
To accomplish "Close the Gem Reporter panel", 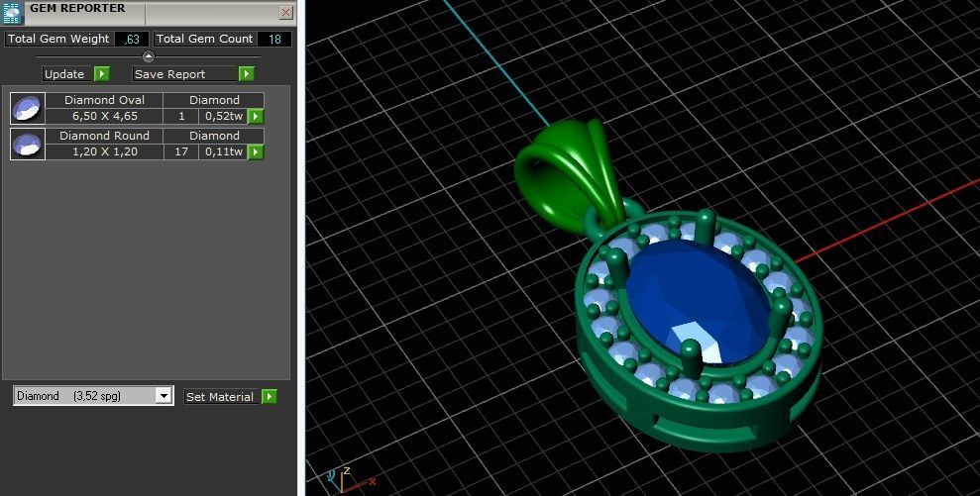I will [285, 12].
